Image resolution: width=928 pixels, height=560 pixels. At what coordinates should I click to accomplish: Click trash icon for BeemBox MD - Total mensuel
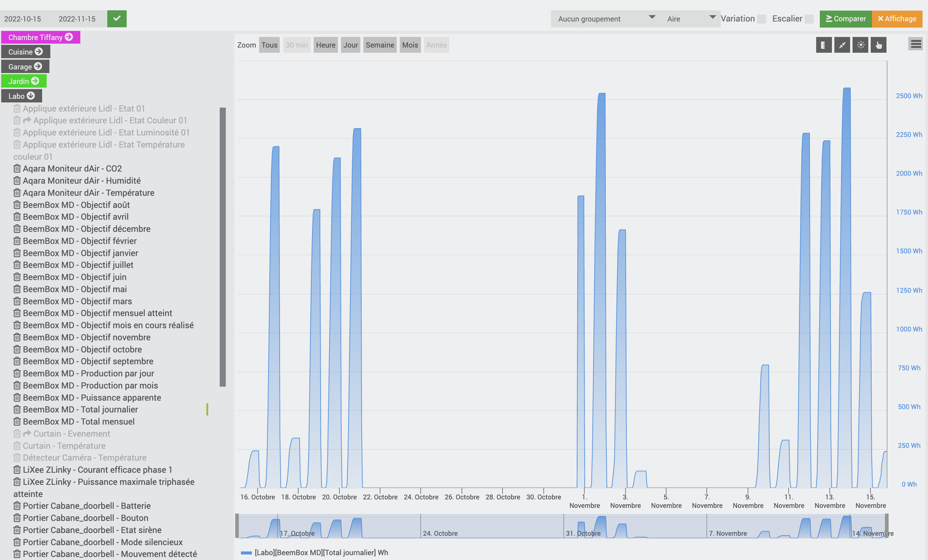[17, 422]
